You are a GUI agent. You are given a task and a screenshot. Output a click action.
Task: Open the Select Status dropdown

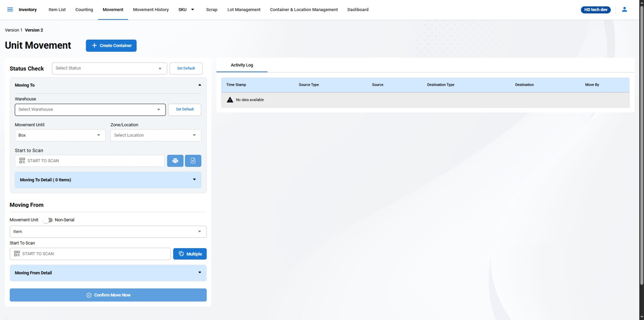109,68
